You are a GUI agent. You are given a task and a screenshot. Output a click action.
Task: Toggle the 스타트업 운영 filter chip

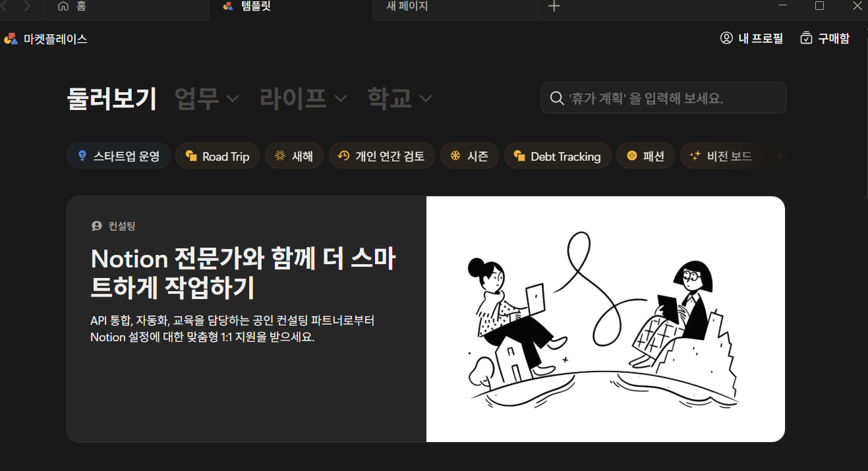(119, 155)
